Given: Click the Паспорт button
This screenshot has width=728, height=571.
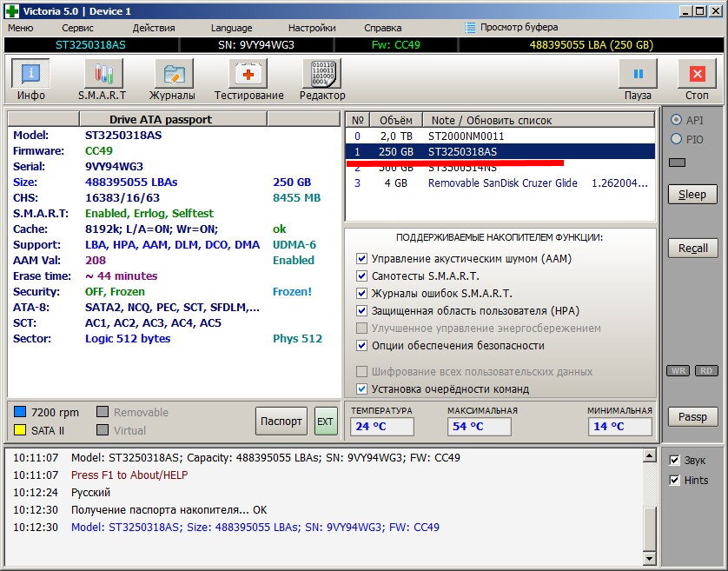Looking at the screenshot, I should click(281, 421).
